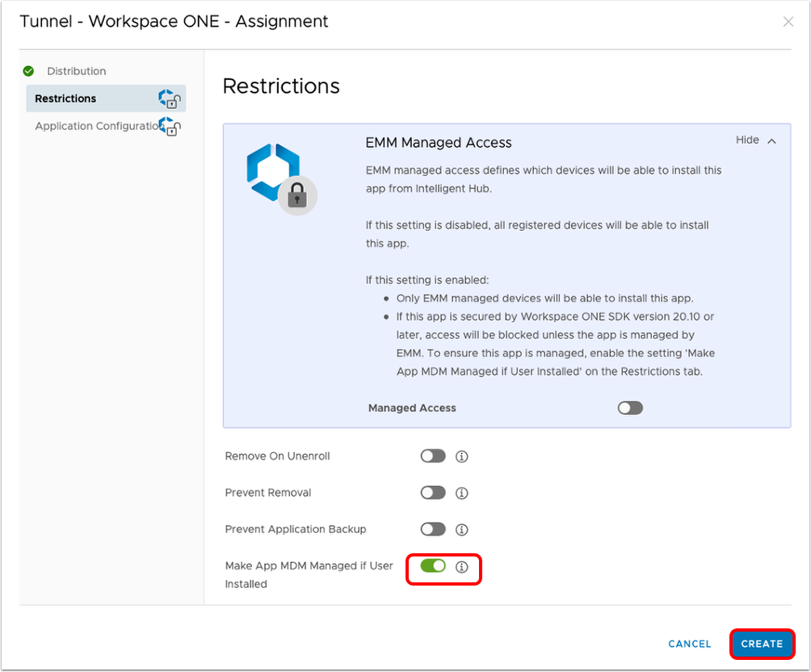The image size is (811, 672).
Task: View info for Make App MDM Managed
Action: coord(462,567)
